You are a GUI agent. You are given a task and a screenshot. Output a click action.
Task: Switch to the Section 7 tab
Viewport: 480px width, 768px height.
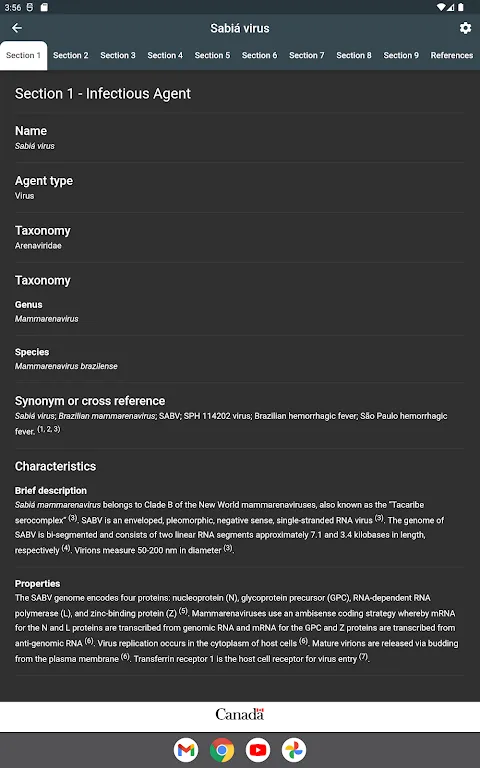307,55
